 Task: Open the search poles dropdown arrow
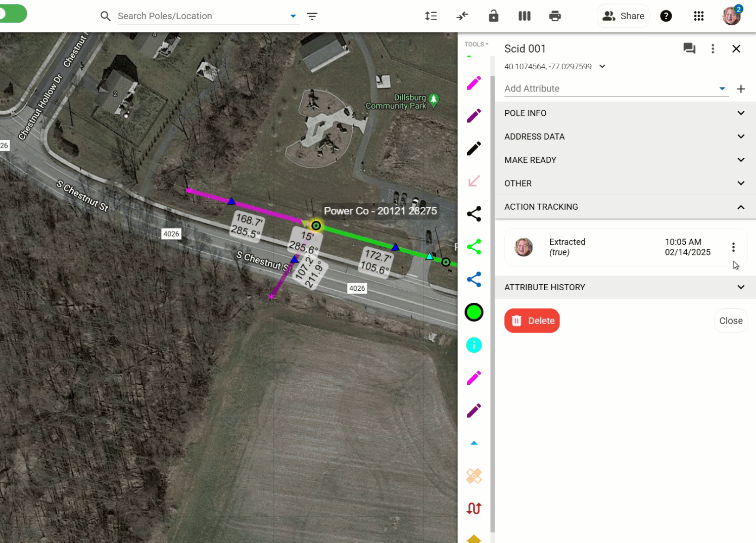pos(293,16)
